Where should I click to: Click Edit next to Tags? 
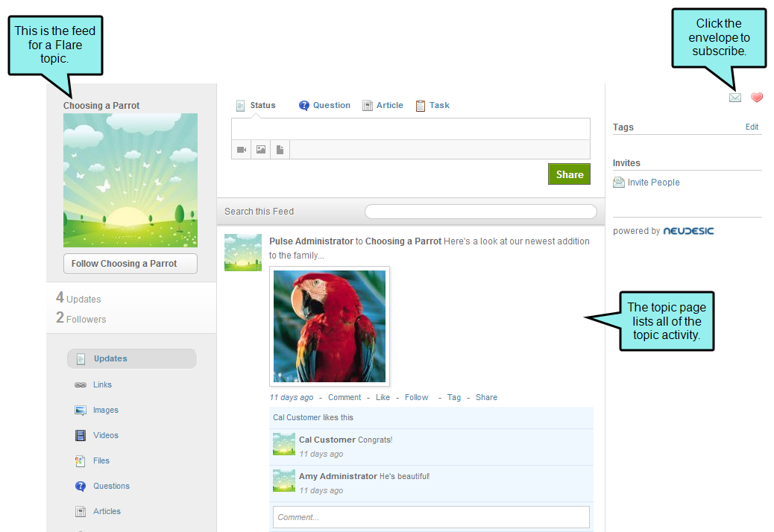(x=752, y=127)
